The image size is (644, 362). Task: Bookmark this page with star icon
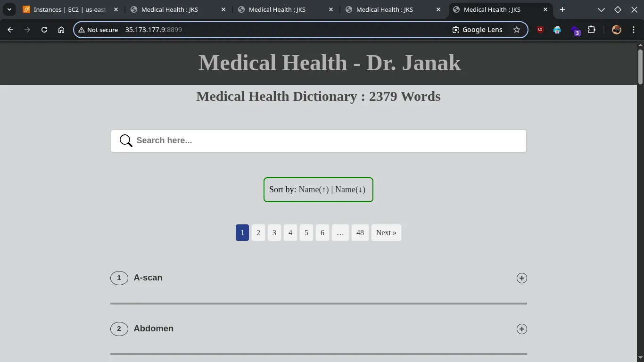coord(517,30)
